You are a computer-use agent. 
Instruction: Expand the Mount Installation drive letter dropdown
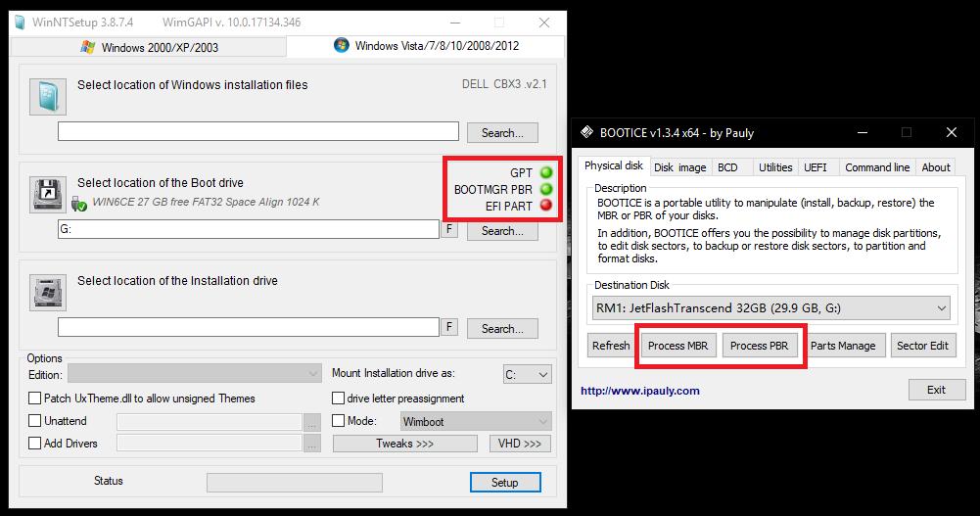(x=528, y=374)
